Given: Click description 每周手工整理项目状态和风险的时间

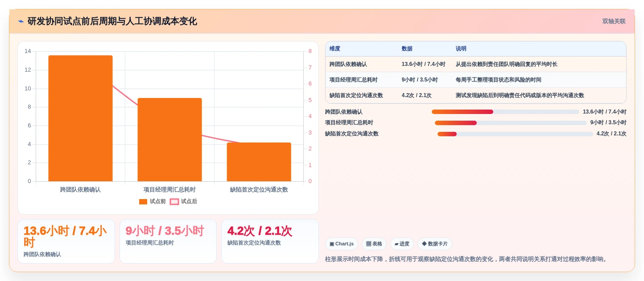Looking at the screenshot, I should point(498,80).
